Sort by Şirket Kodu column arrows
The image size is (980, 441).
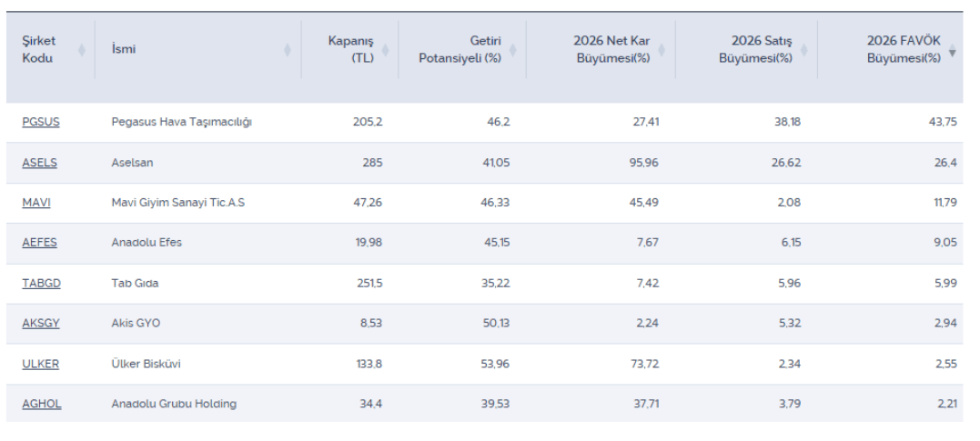click(81, 49)
